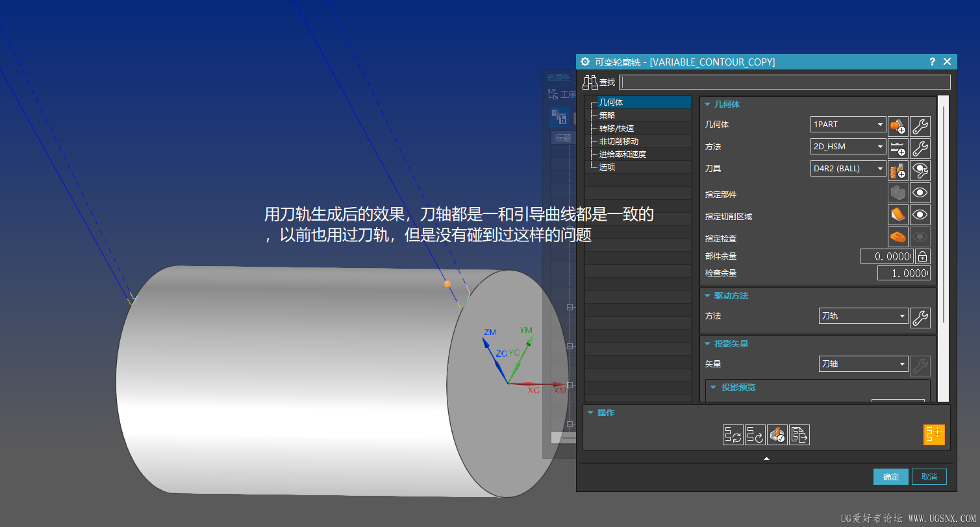Select 策略 in the left tree
Viewport: 980px width, 527px height.
point(607,116)
